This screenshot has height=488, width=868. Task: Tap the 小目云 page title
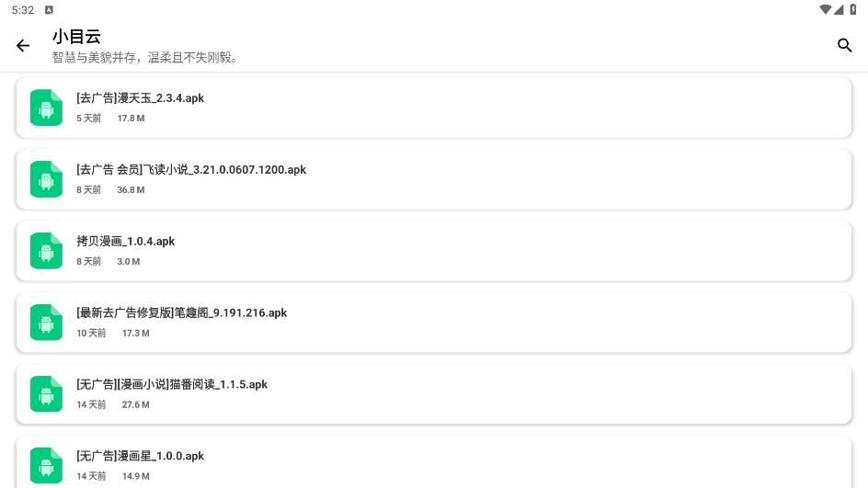click(x=76, y=37)
